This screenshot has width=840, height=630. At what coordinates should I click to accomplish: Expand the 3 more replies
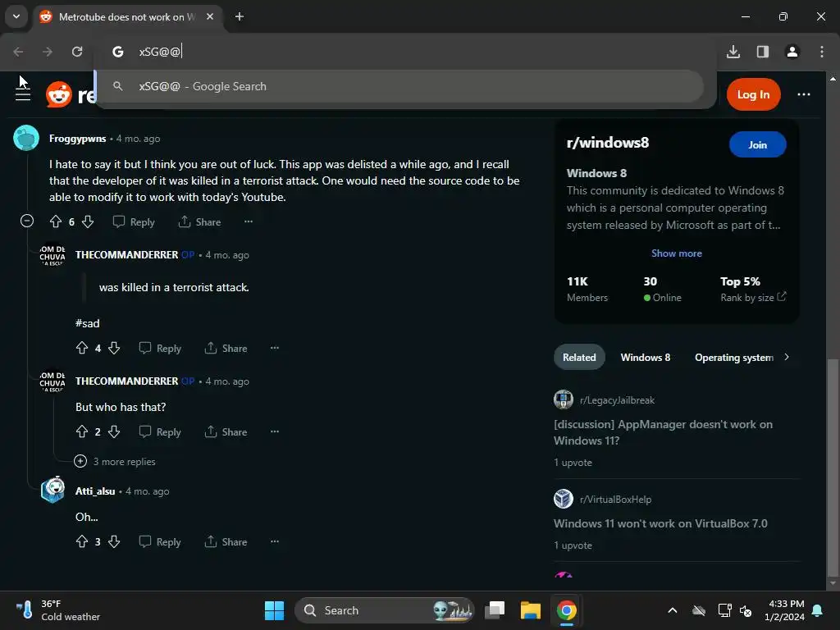[115, 461]
